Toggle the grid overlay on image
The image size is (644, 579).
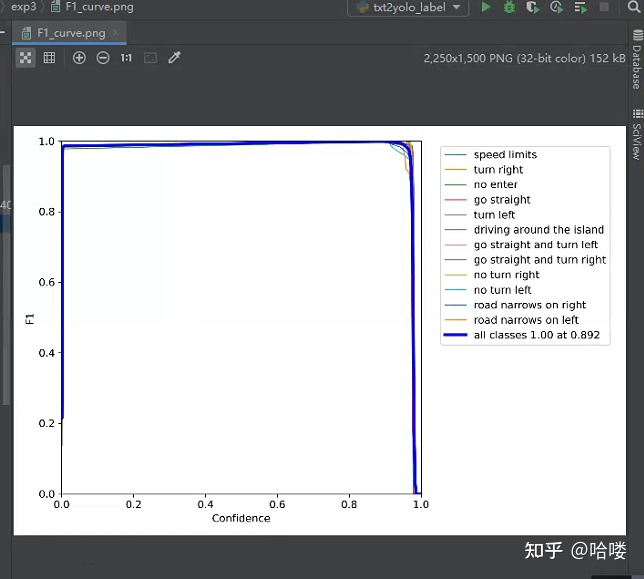(49, 58)
